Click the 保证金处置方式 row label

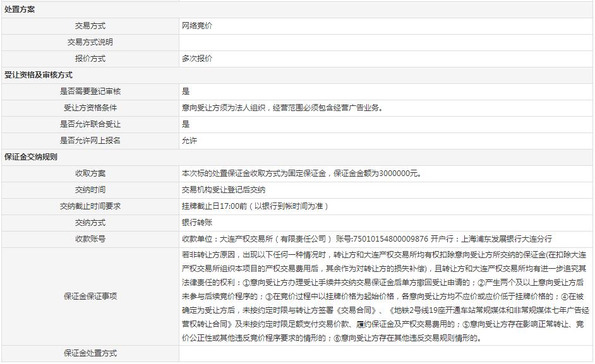[90, 353]
